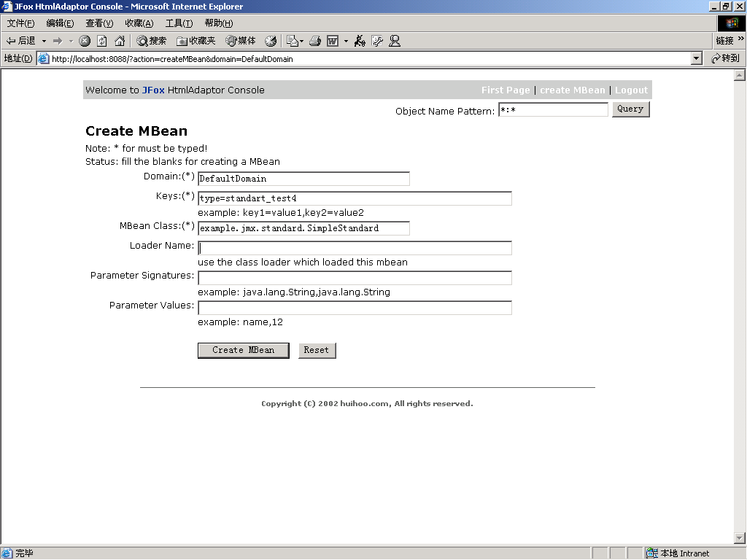Viewport: 747px width, 560px height.
Task: Focus the Parameter Signatures input field
Action: click(x=355, y=278)
